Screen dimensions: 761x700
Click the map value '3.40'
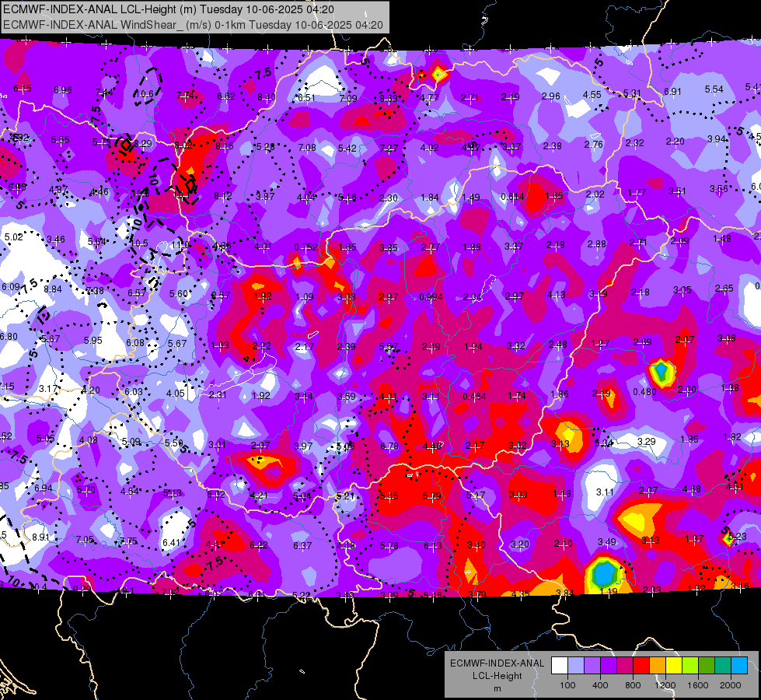tap(476, 545)
